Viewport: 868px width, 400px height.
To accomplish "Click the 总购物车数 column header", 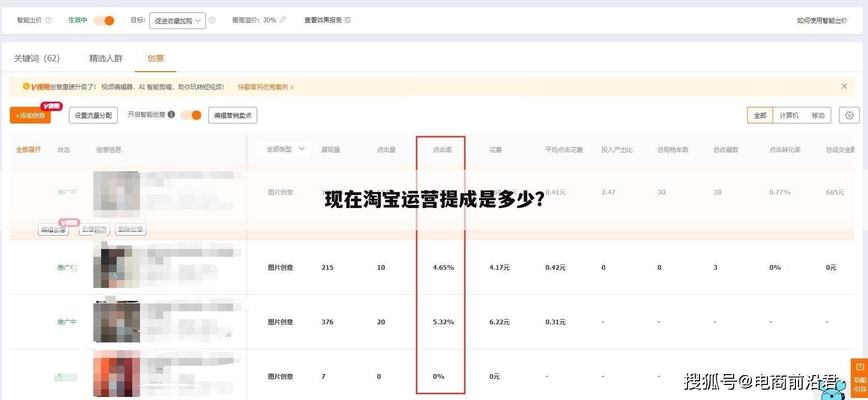I will (x=673, y=149).
